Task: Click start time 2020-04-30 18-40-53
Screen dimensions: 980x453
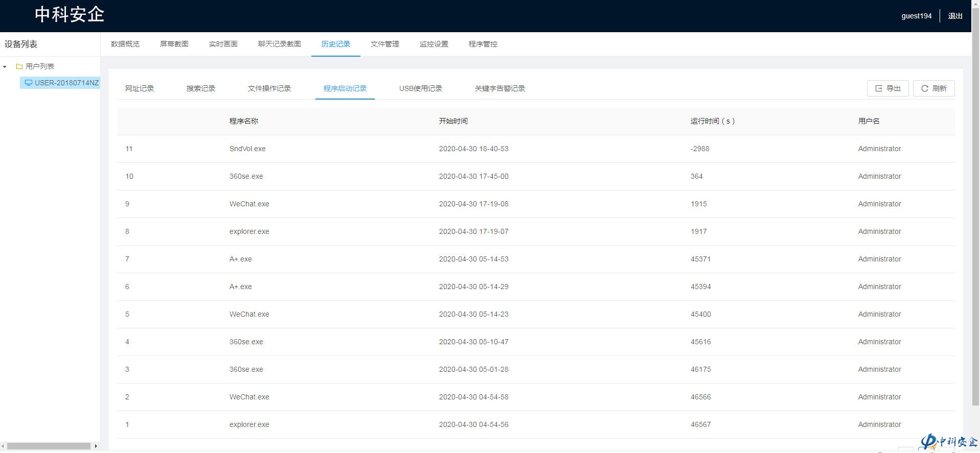Action: click(474, 149)
